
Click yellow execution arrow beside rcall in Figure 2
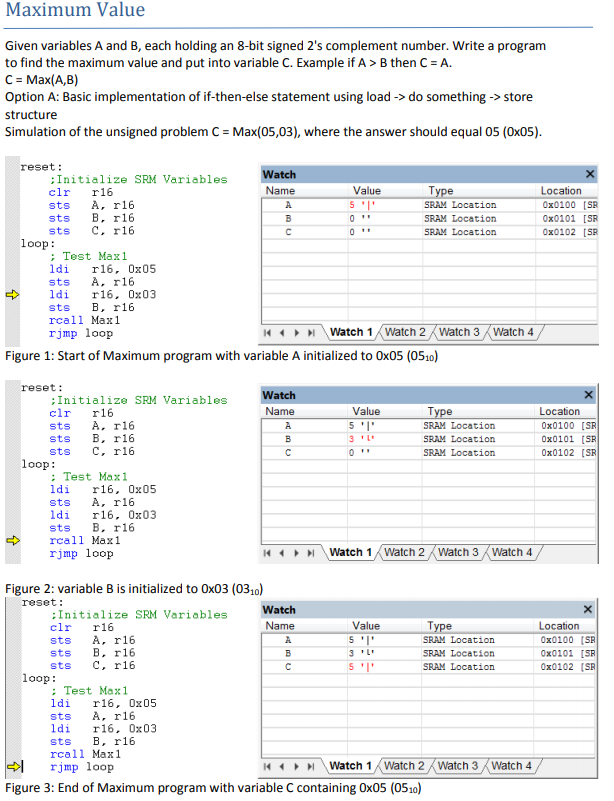(13, 540)
